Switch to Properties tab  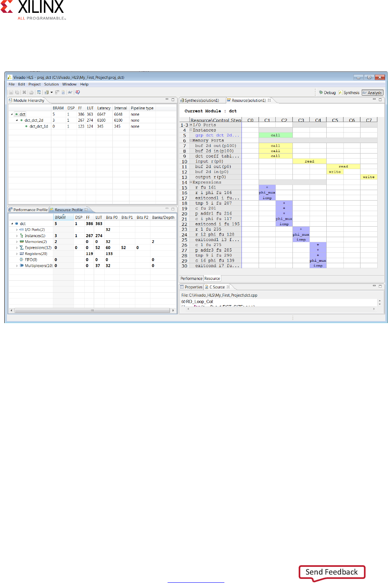191,287
